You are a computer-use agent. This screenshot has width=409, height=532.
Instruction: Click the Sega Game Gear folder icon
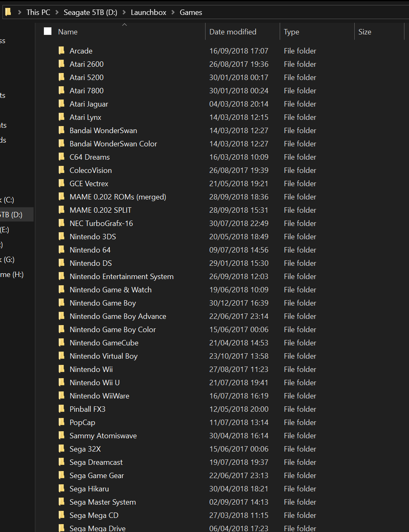pos(61,475)
